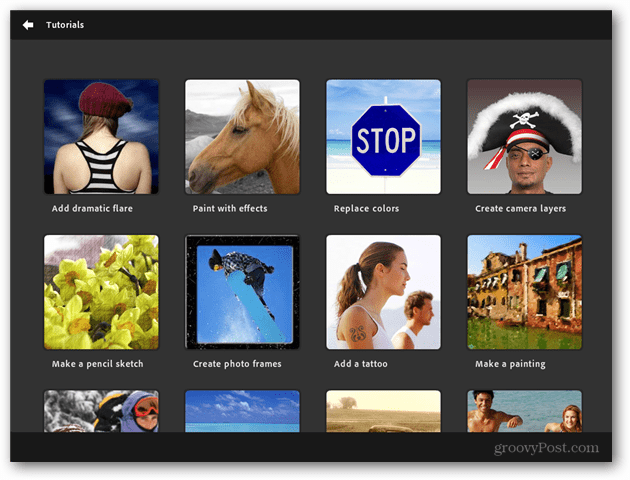The image size is (630, 480).
Task: Open the horse Paint with effects thumbnail
Action: pyautogui.click(x=242, y=137)
